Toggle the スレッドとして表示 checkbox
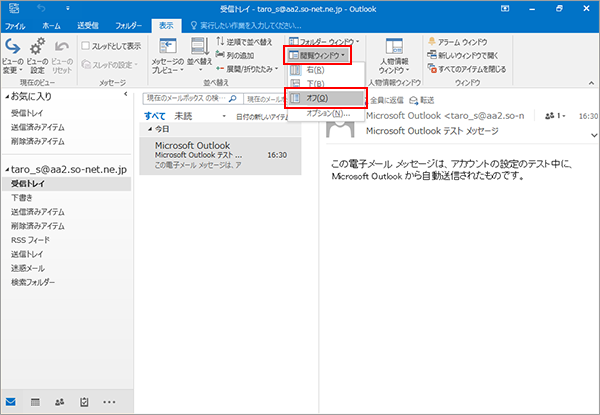Screen dimensions: 600x415 tap(86, 46)
